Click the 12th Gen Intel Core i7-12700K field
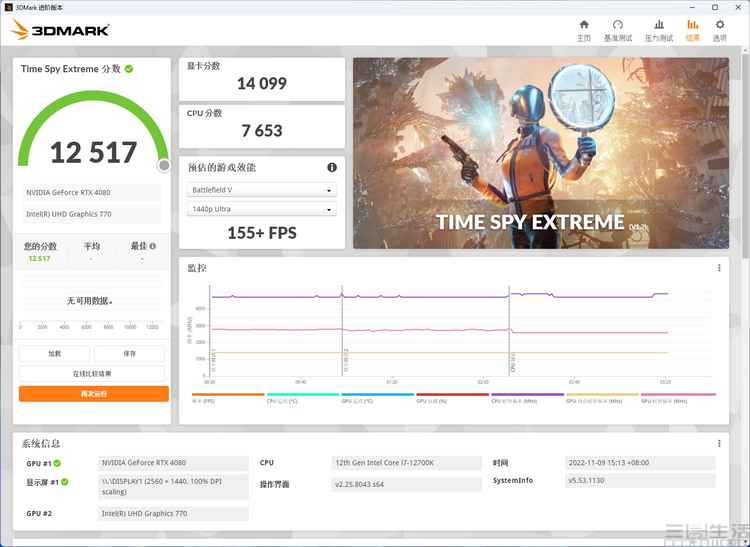 tap(406, 463)
